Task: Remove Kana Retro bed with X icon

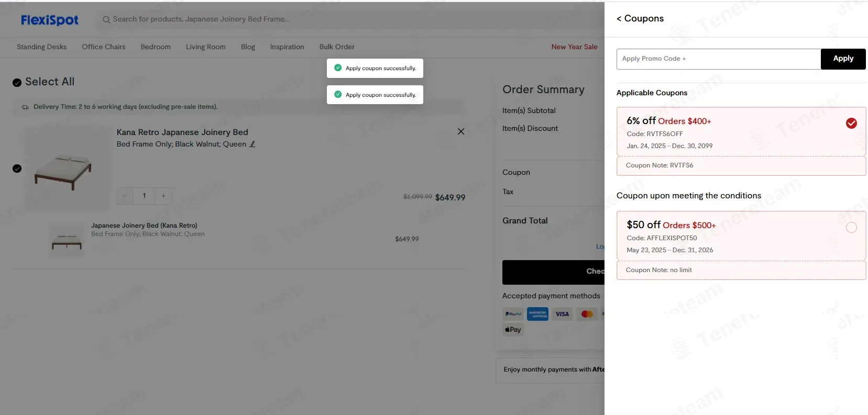Action: click(x=461, y=131)
